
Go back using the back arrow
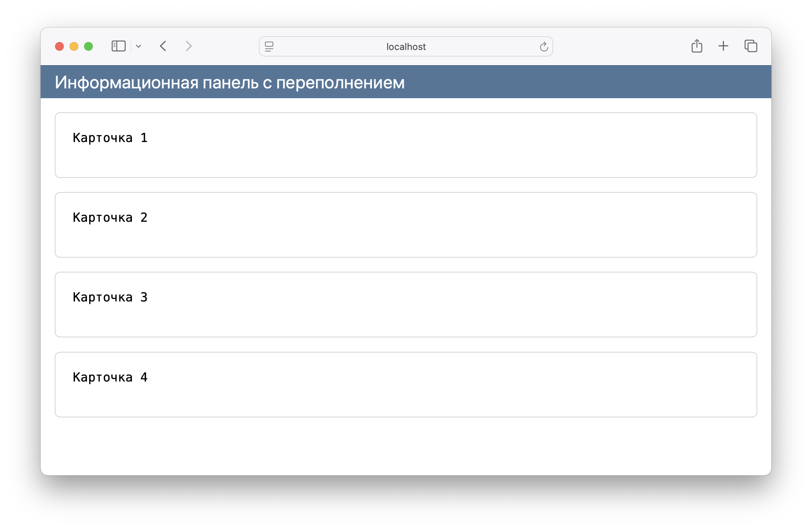[163, 46]
